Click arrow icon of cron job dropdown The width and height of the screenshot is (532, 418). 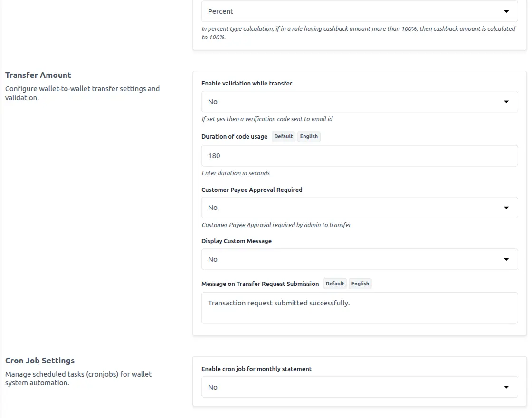506,387
